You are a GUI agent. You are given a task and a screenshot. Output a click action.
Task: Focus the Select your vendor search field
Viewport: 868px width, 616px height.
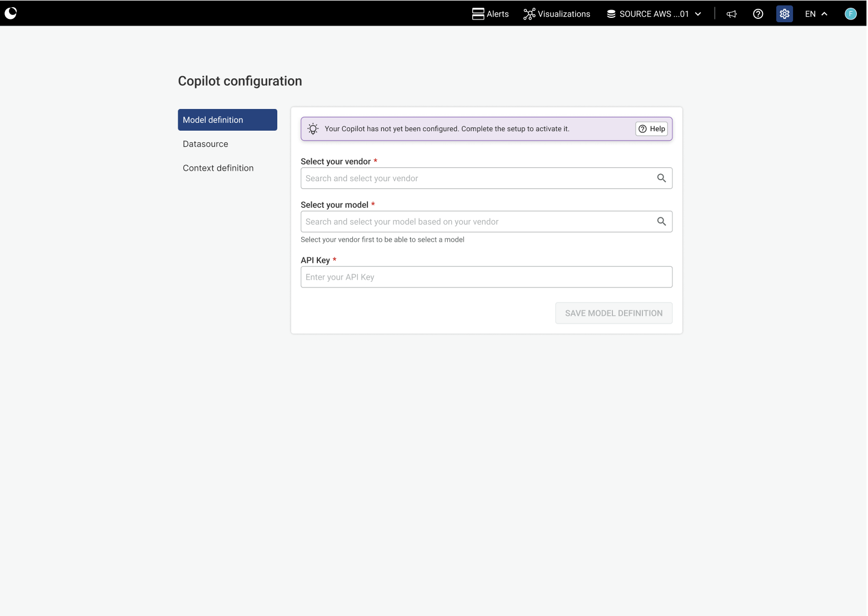coord(486,178)
